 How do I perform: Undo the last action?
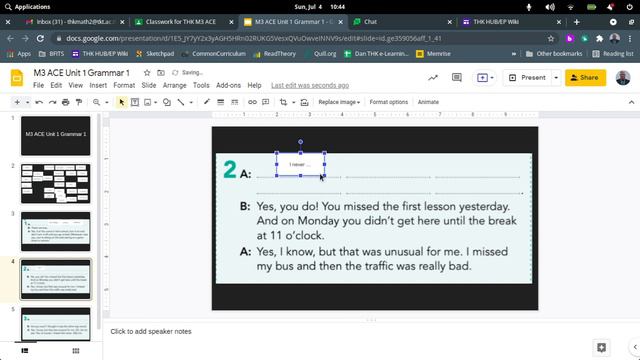[39, 102]
